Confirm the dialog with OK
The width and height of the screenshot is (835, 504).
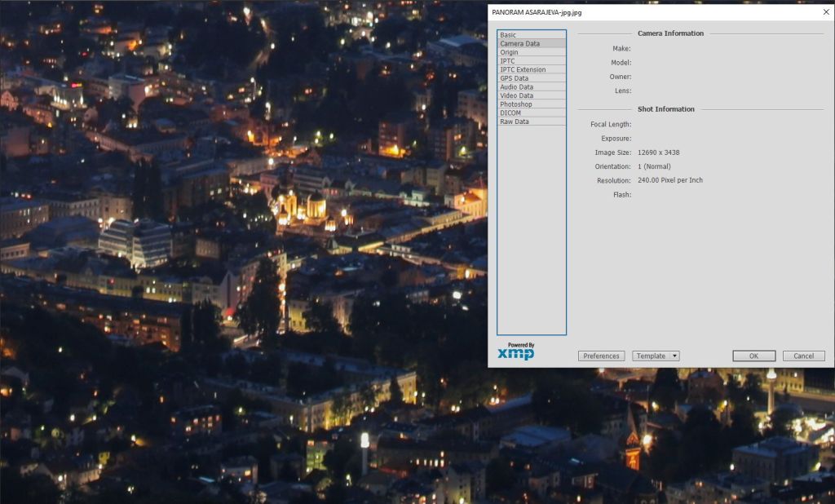pyautogui.click(x=753, y=356)
